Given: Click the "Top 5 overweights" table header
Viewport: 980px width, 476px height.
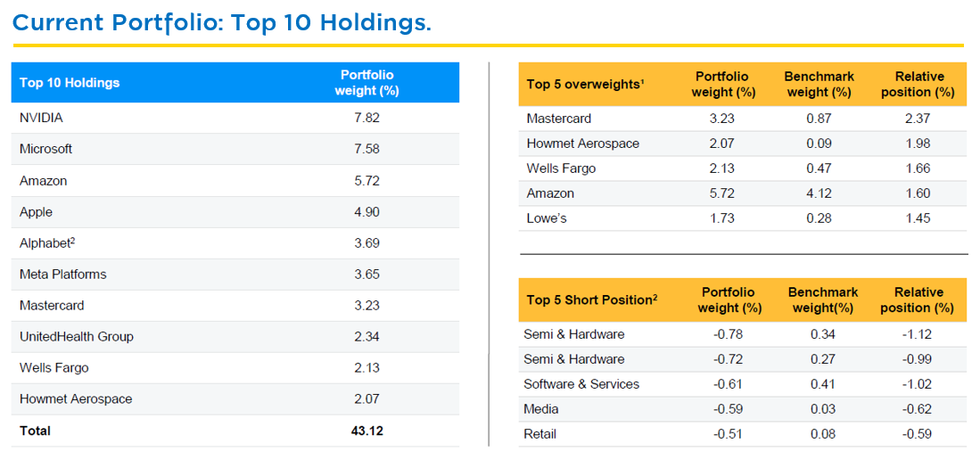Looking at the screenshot, I should coord(584,84).
